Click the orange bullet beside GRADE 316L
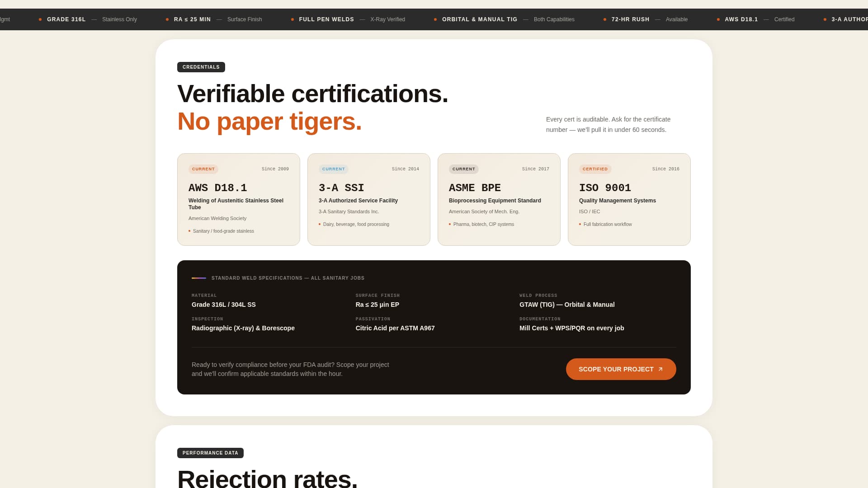Screen dimensions: 868x488 click(41, 19)
